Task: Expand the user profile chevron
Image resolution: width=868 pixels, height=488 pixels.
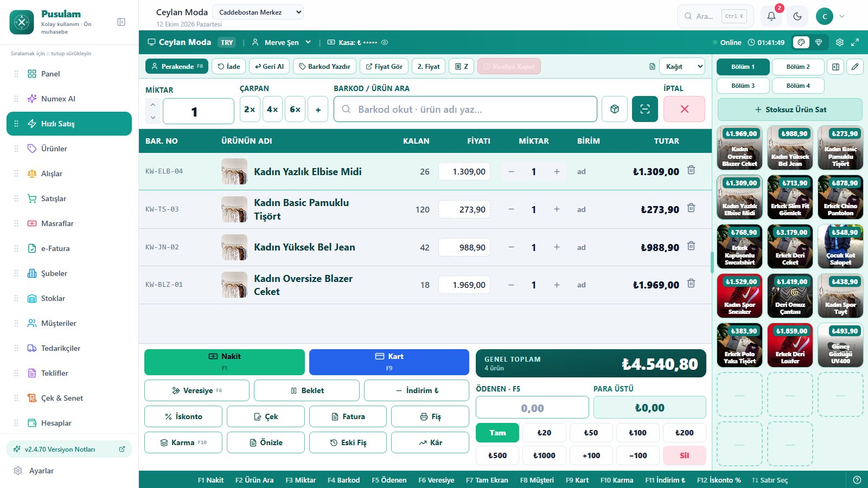Action: pyautogui.click(x=842, y=16)
